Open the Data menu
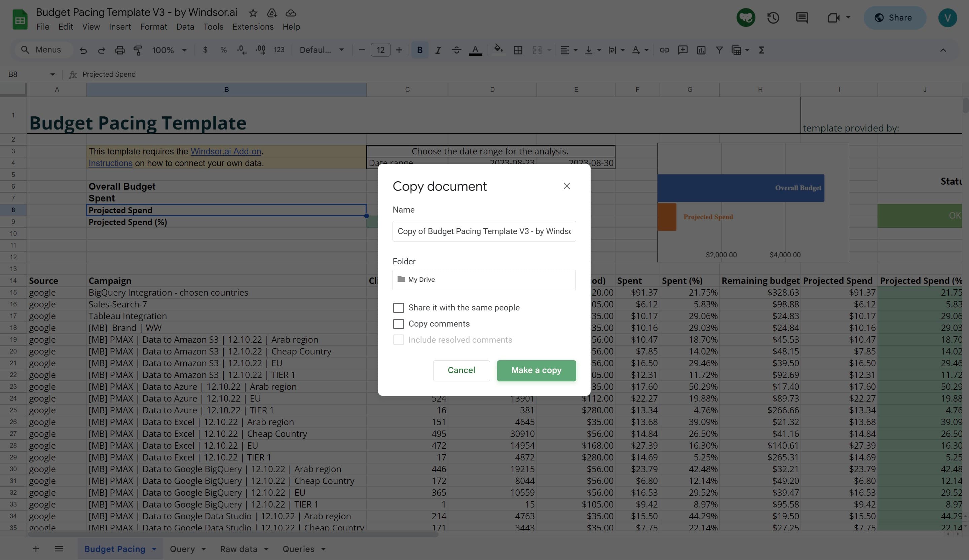969x560 pixels. (x=185, y=27)
